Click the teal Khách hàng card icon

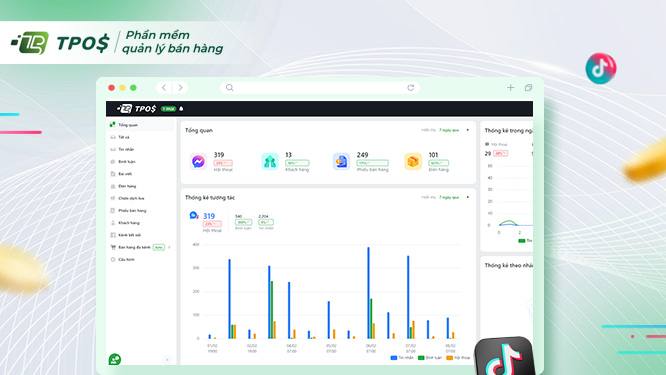point(270,161)
